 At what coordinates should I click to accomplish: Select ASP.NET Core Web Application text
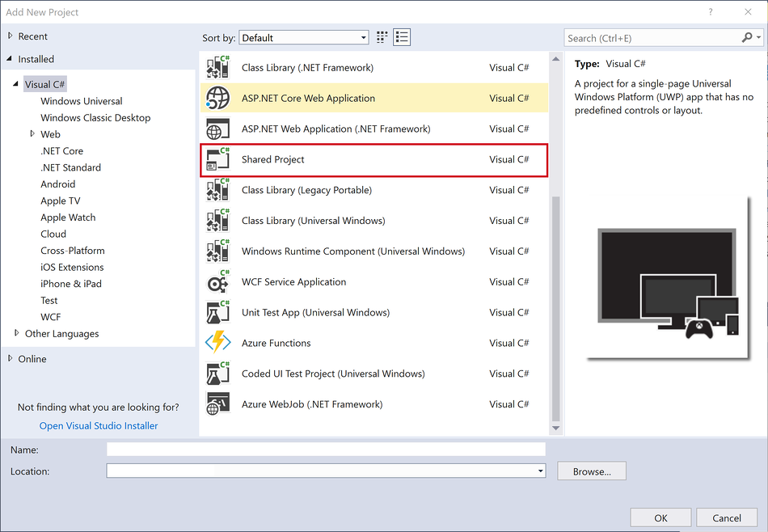tap(308, 98)
